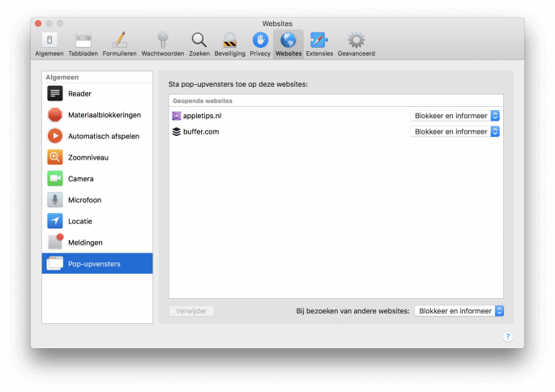Image resolution: width=555 pixels, height=392 pixels.
Task: Open the Formulieren pencil icon pane
Action: [120, 45]
